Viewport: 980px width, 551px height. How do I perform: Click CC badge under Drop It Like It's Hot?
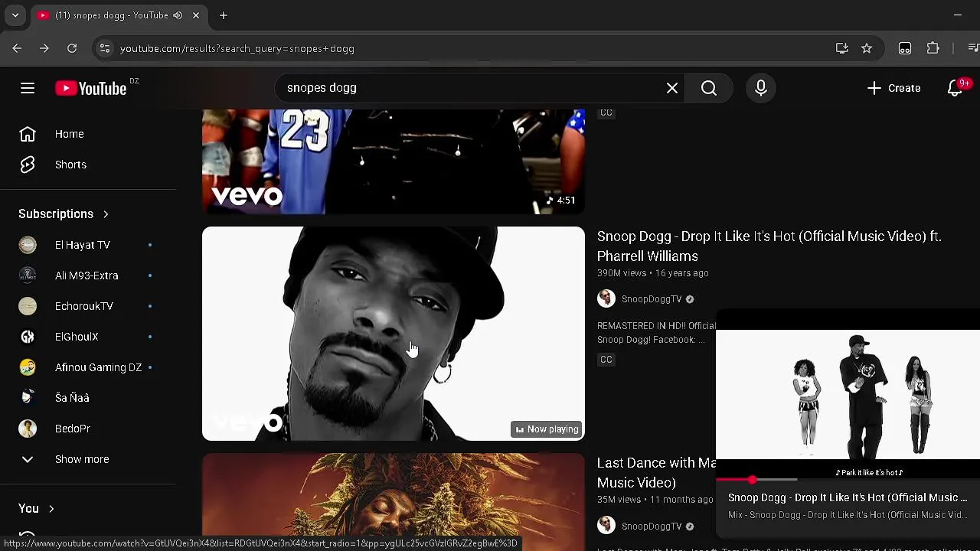[606, 360]
